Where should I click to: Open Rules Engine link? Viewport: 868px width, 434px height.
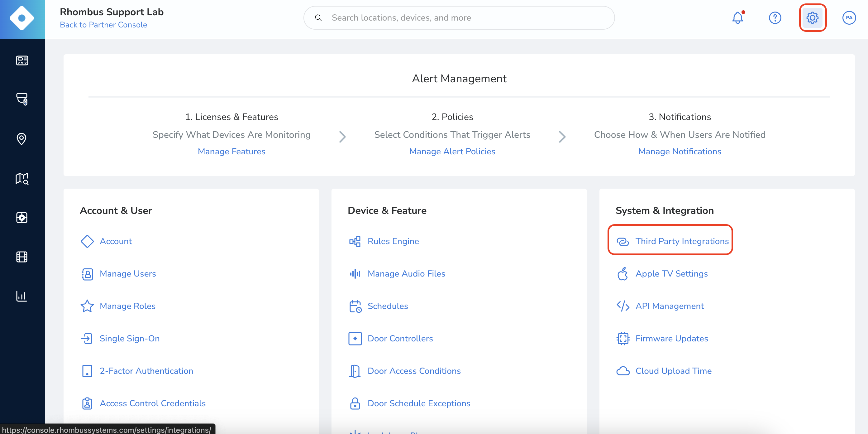click(x=393, y=241)
